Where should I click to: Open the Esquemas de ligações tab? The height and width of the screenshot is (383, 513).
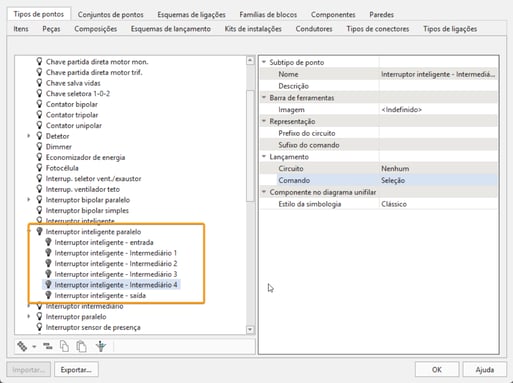(x=191, y=15)
